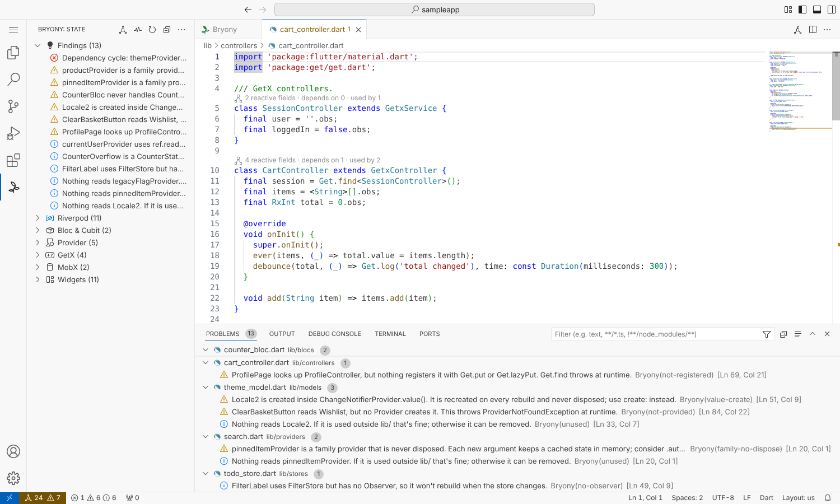Click the sampleapp command center search box

pyautogui.click(x=435, y=10)
